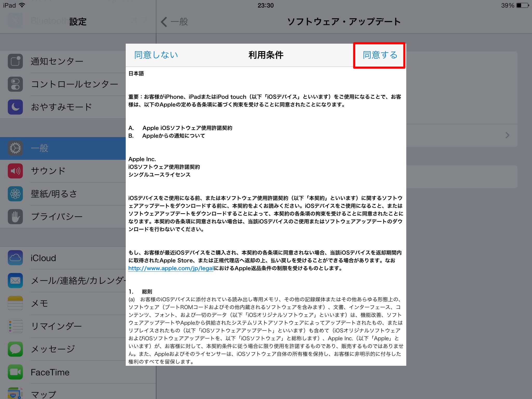Tap the 同意する agree button

tap(380, 55)
